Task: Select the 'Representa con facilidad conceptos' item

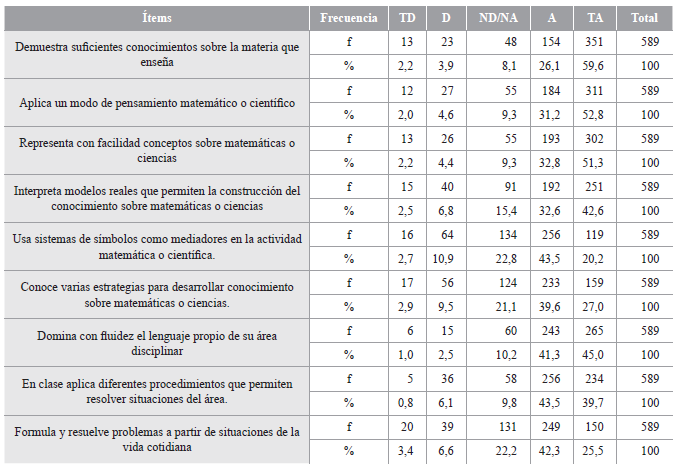Action: click(x=157, y=151)
